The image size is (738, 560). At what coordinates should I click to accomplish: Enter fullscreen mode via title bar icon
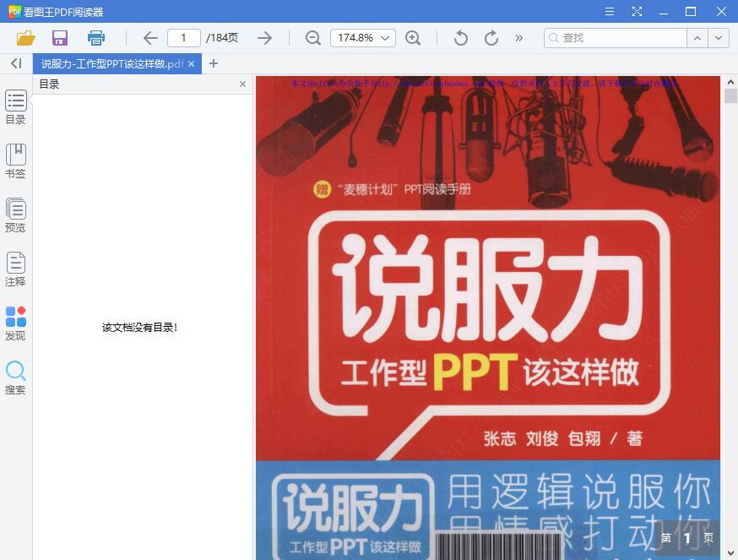(x=637, y=11)
